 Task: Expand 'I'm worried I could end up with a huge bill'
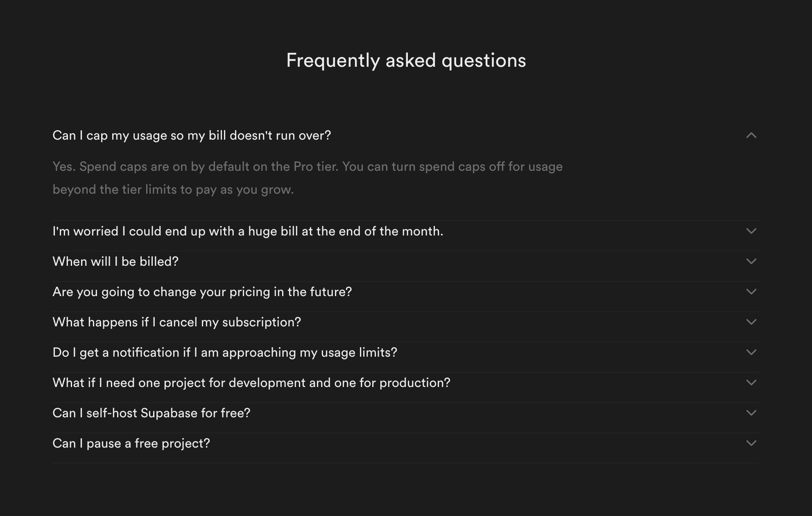pyautogui.click(x=248, y=231)
